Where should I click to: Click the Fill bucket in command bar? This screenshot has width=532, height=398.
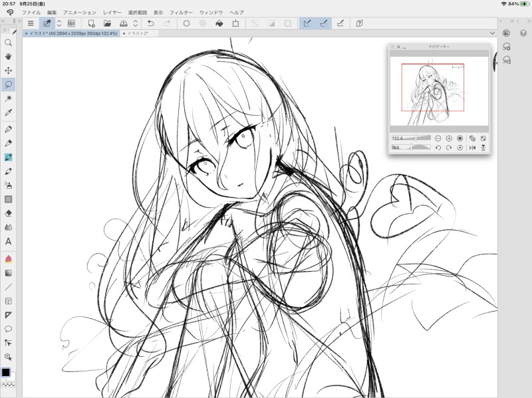tap(219, 23)
